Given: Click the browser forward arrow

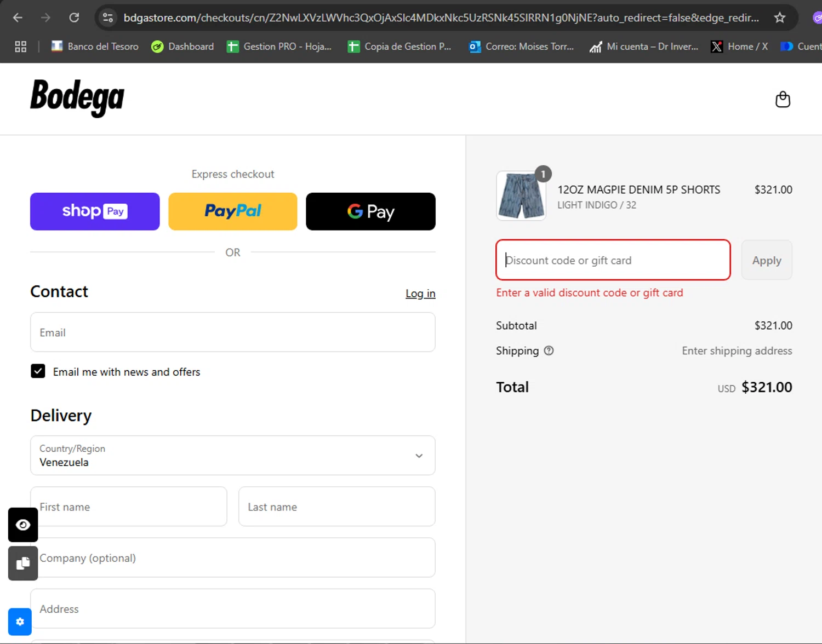Looking at the screenshot, I should (45, 18).
